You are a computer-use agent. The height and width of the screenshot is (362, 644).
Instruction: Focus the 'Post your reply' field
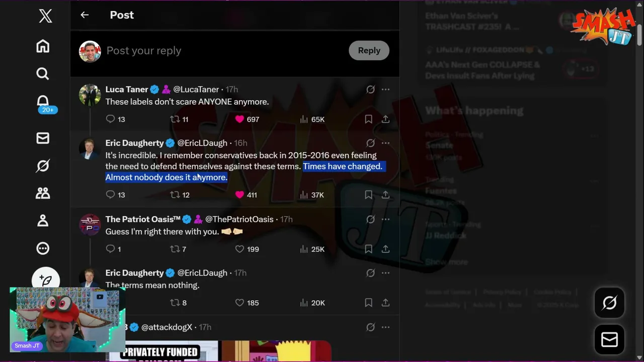[221, 51]
